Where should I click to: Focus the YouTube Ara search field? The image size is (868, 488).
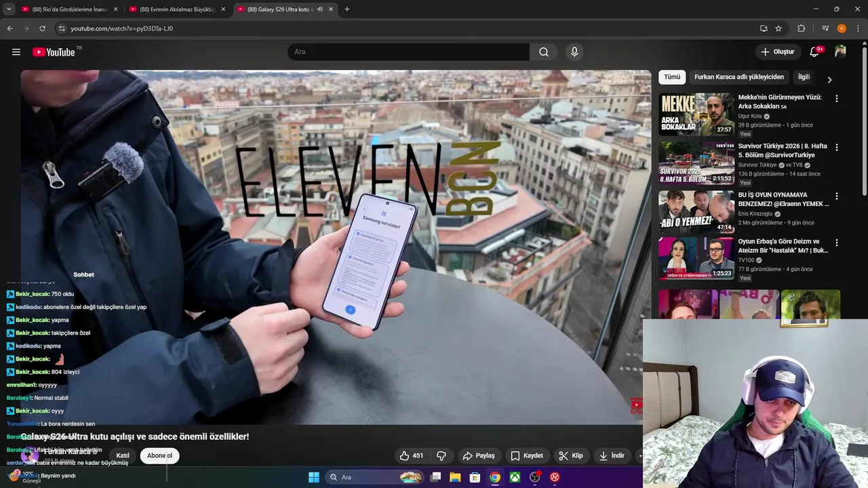pyautogui.click(x=409, y=52)
